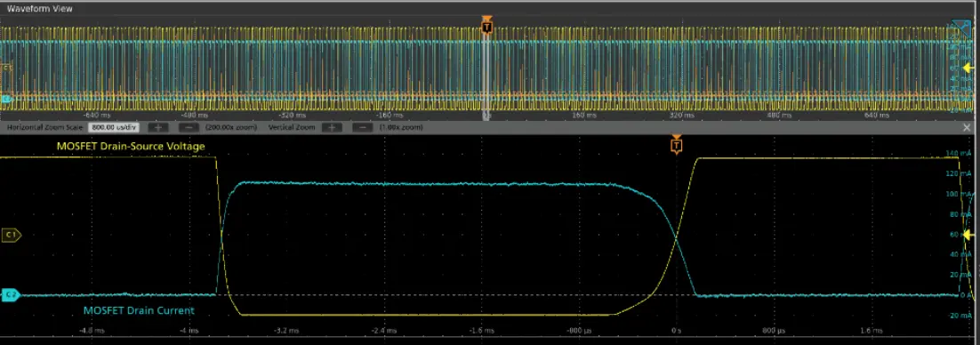Viewport: 980px width, 345px height.
Task: Select the C2 channel handle in overview strip
Action: coord(6,99)
